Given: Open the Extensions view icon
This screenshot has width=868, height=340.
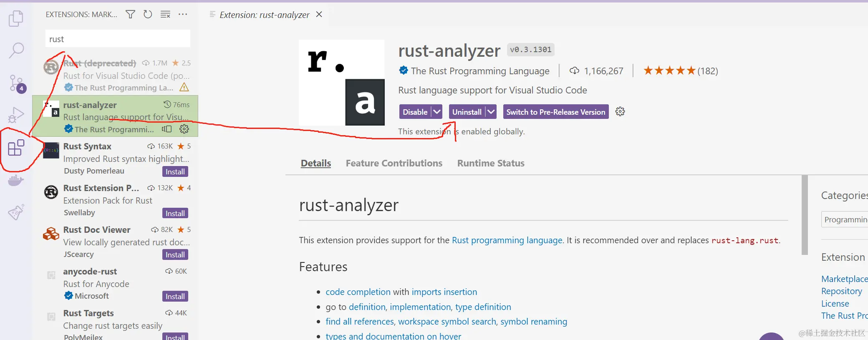Looking at the screenshot, I should [16, 148].
